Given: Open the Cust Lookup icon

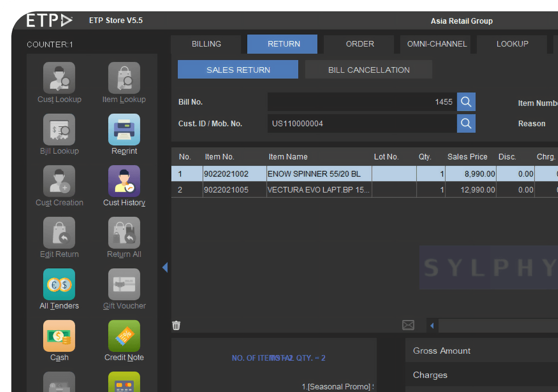Looking at the screenshot, I should pyautogui.click(x=59, y=78).
